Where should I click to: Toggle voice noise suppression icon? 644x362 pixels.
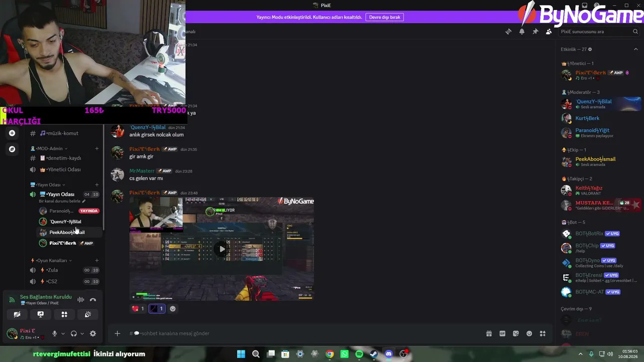tap(80, 300)
